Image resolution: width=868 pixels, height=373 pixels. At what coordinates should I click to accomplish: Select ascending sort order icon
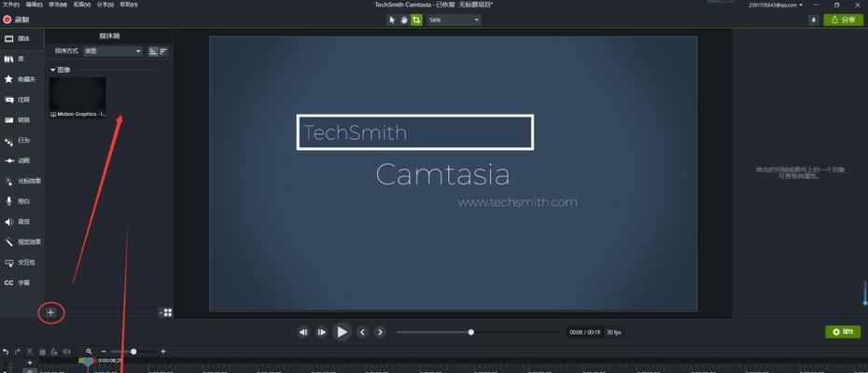click(153, 51)
